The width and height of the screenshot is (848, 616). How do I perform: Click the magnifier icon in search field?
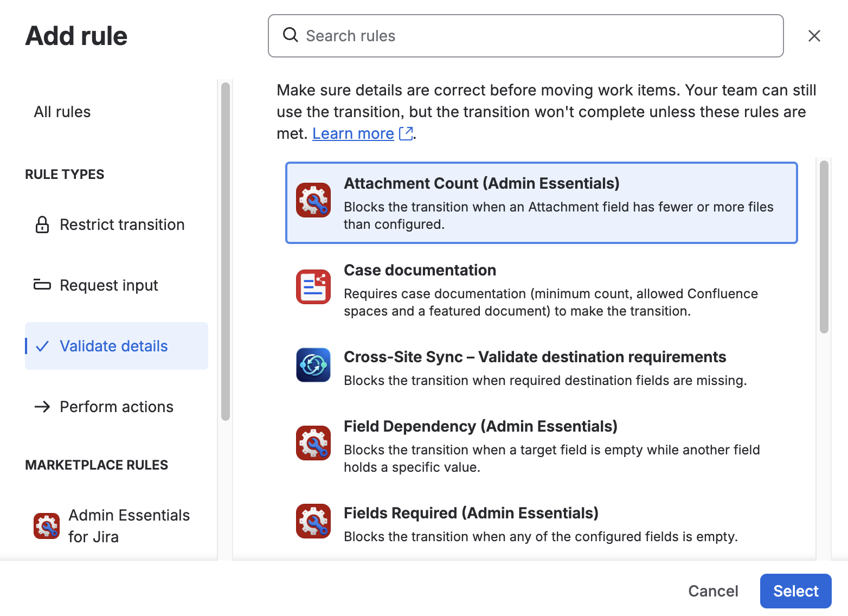[291, 35]
